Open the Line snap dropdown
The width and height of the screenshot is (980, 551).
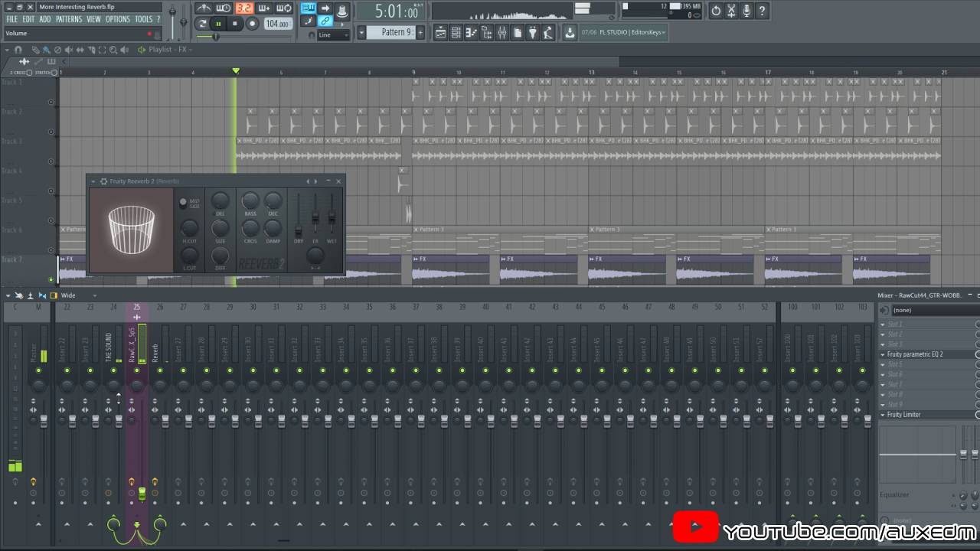coord(333,35)
